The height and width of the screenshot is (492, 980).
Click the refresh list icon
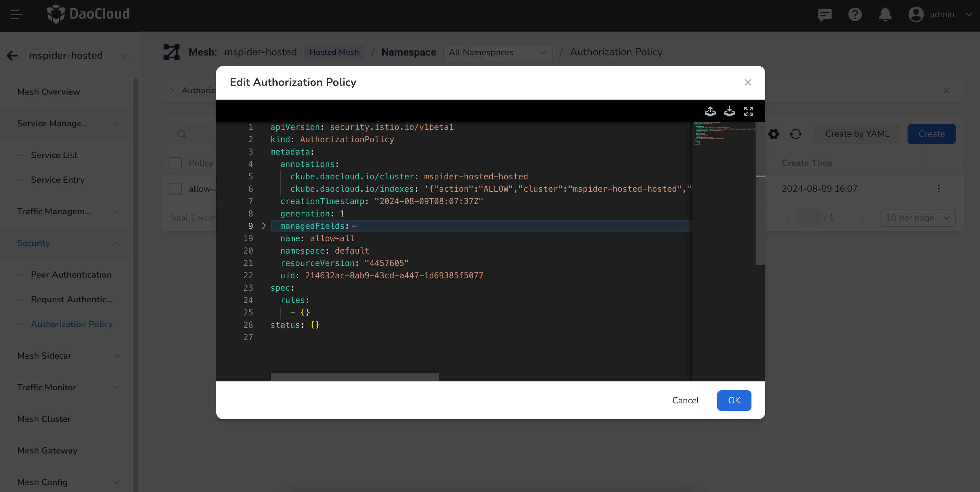click(x=795, y=134)
